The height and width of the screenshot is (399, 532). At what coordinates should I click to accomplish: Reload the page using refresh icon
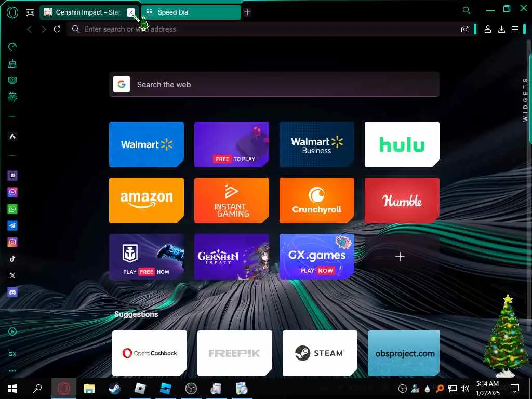tap(57, 29)
